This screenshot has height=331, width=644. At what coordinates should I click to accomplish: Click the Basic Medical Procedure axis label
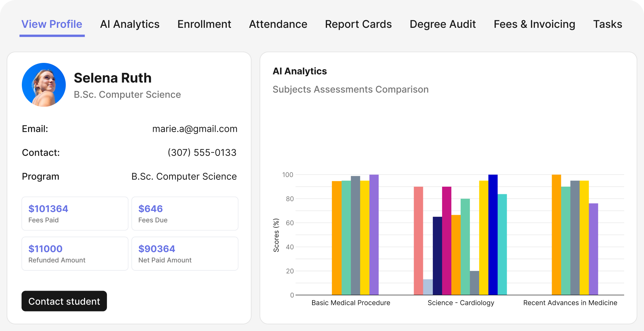point(351,303)
